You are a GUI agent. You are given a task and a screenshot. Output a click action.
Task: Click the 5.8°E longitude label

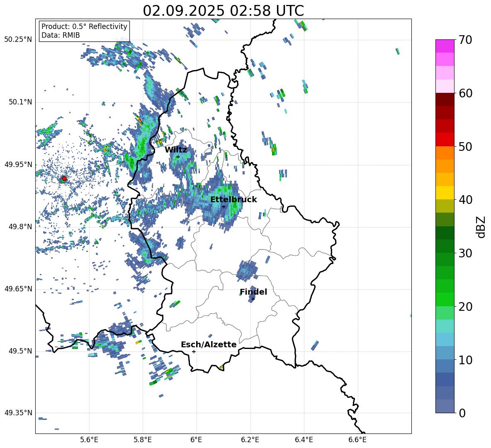point(143,440)
